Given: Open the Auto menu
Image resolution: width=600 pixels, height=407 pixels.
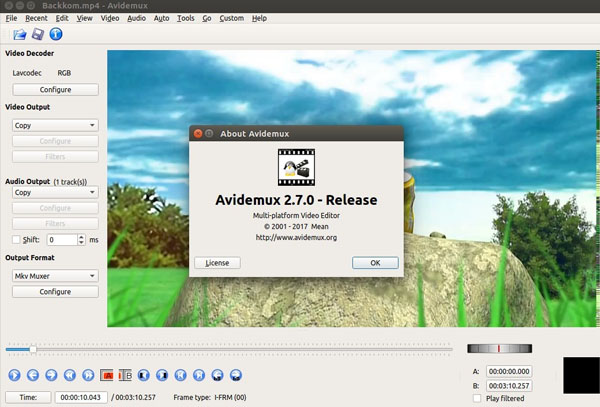Looking at the screenshot, I should coord(161,18).
